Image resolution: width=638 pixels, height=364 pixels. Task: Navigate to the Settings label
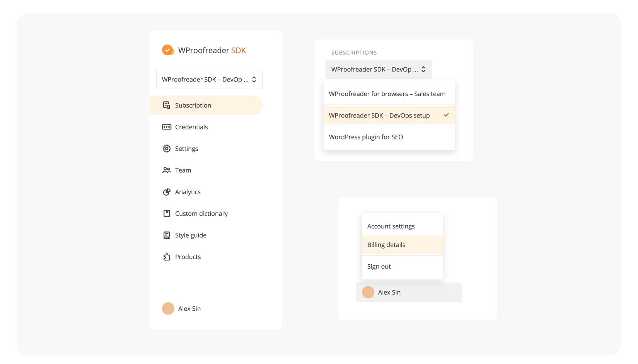pos(186,149)
